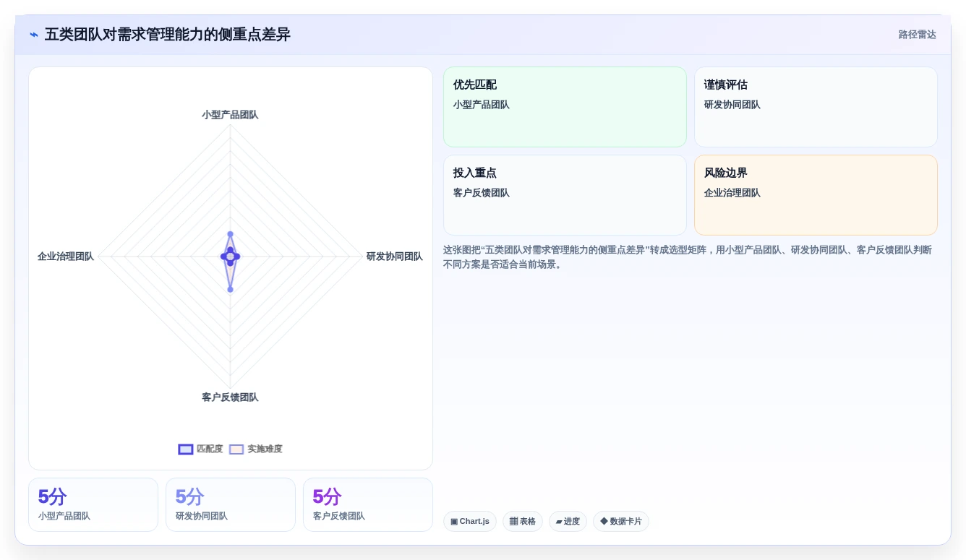Open the 谨慎评估 card
Screen dimensions: 966x560
click(816, 107)
